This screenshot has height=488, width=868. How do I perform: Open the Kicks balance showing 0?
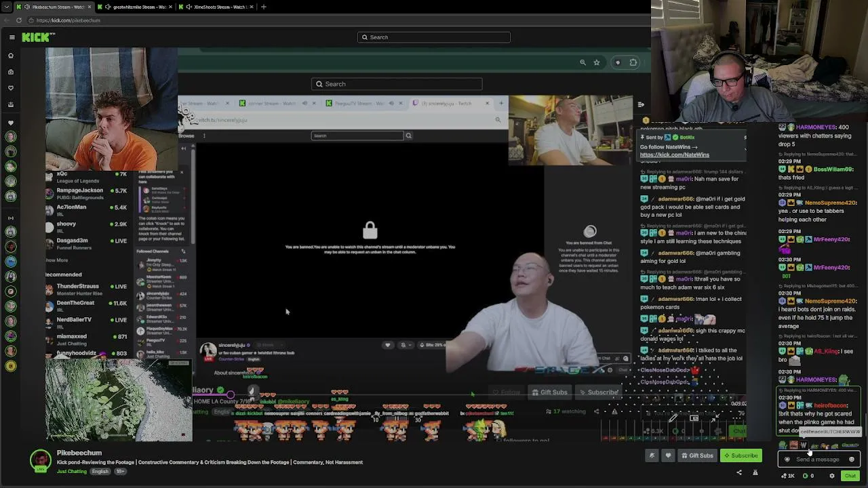[808, 476]
